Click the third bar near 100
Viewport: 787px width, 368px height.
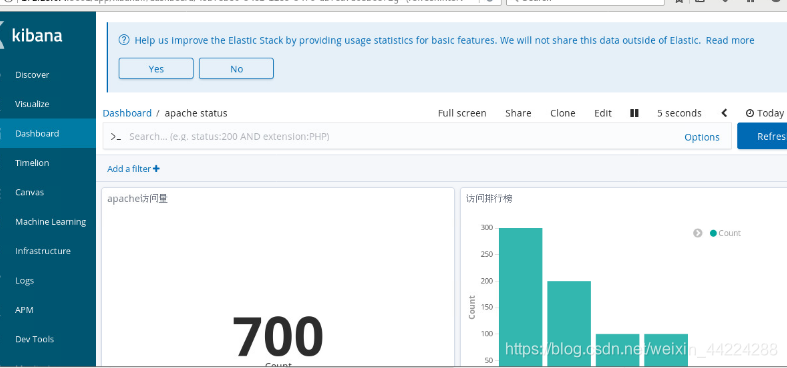pos(617,350)
